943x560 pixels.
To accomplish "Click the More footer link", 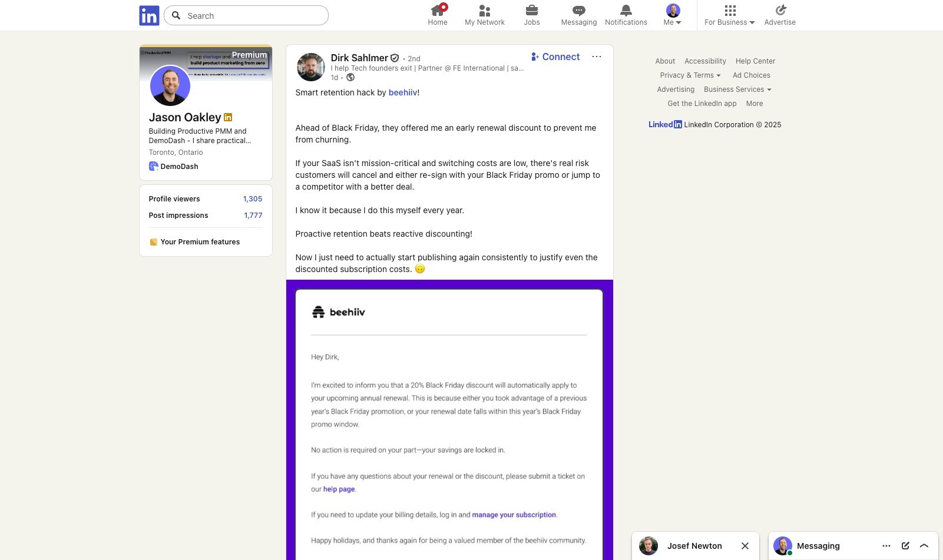I will [754, 104].
